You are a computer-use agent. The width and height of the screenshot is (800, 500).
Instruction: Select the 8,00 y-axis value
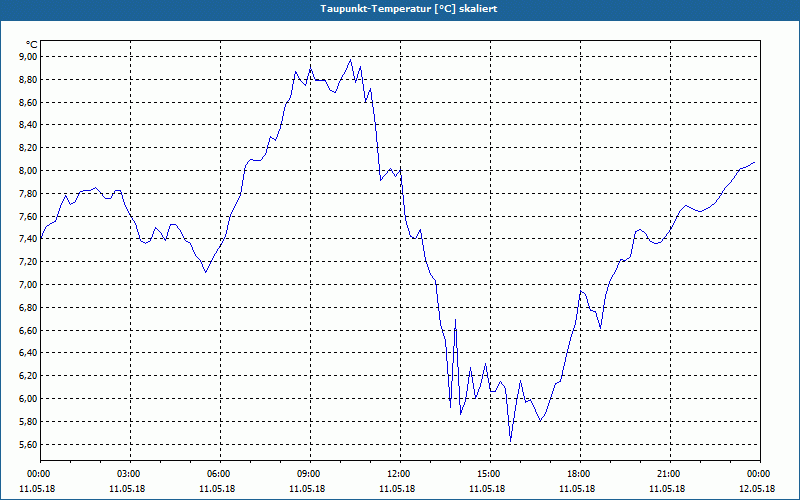click(29, 170)
